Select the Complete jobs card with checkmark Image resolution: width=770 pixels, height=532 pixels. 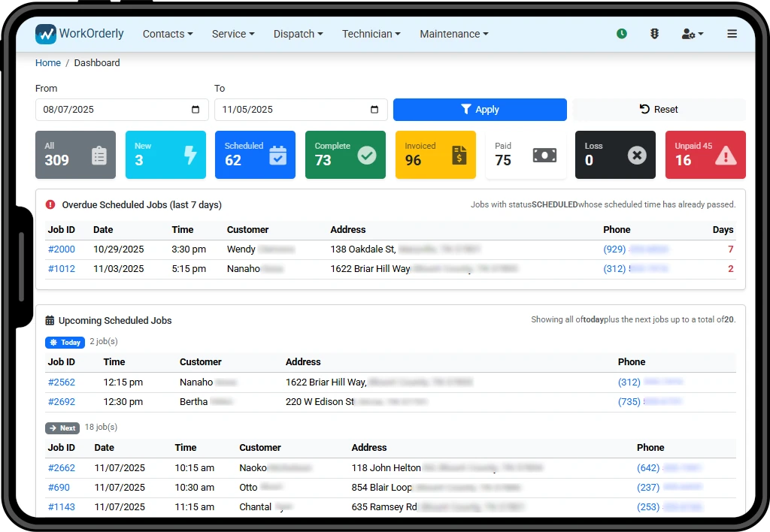345,155
